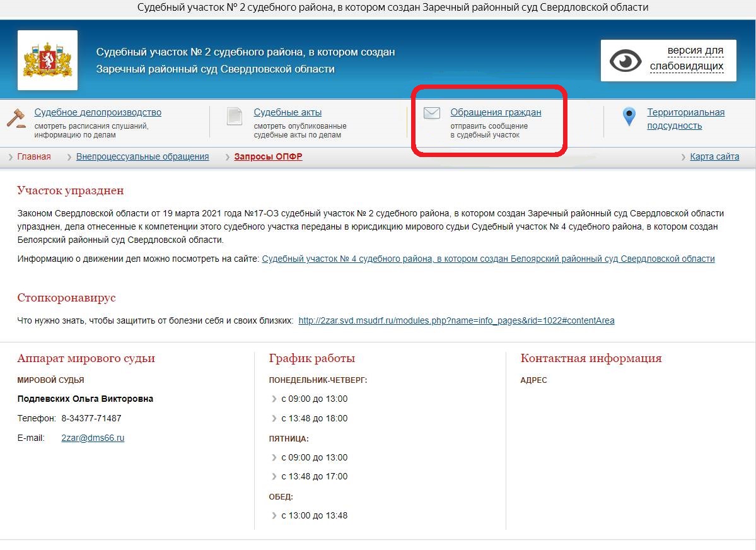Click the eye icon for visually impaired version
The height and width of the screenshot is (550, 756).
(x=625, y=61)
